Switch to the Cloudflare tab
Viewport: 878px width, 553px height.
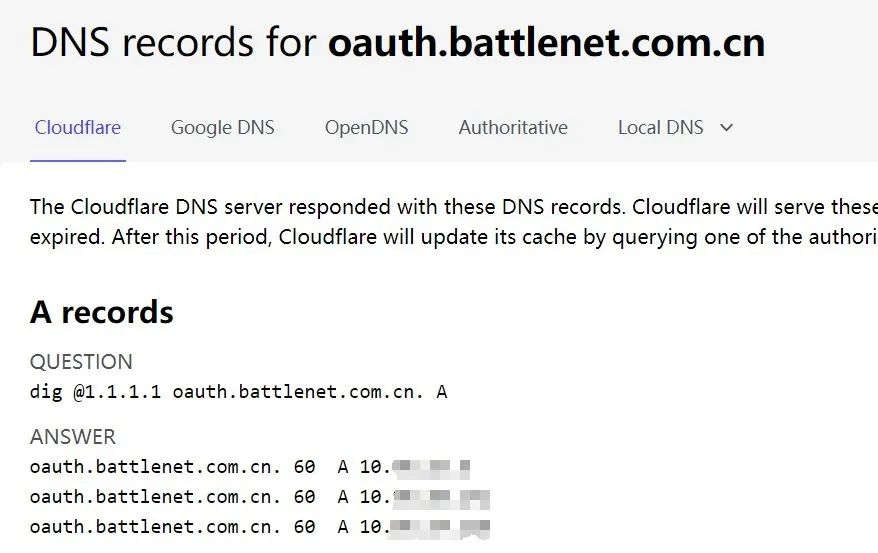(x=77, y=128)
